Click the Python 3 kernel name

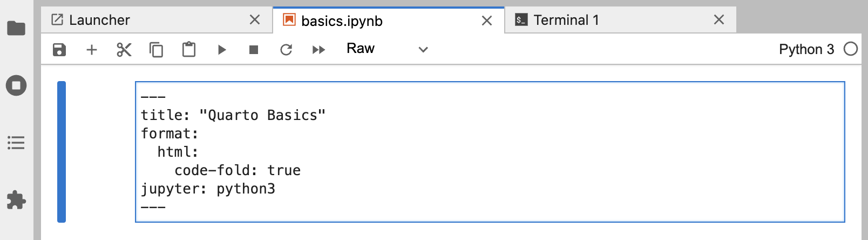806,49
